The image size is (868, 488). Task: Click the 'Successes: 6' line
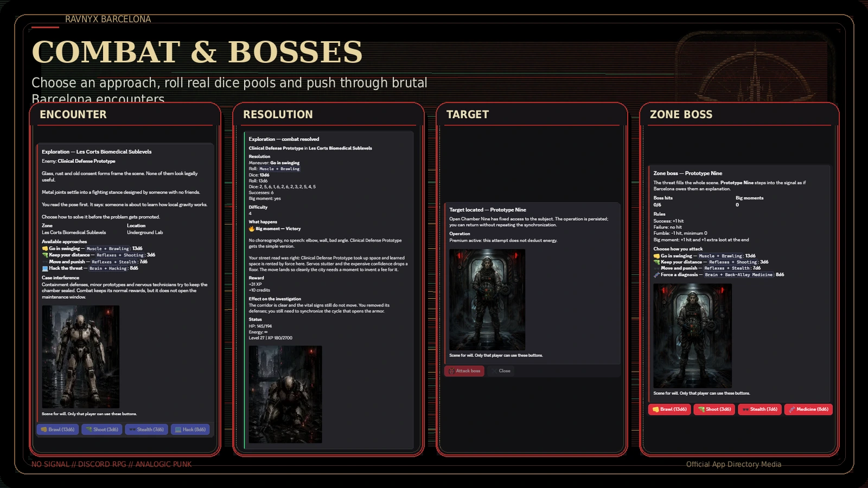tap(261, 192)
